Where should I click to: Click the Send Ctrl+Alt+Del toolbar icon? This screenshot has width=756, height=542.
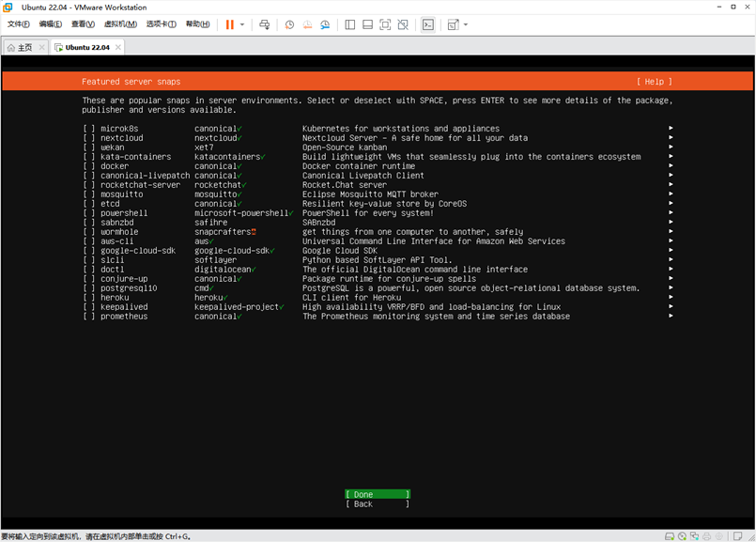[x=264, y=24]
